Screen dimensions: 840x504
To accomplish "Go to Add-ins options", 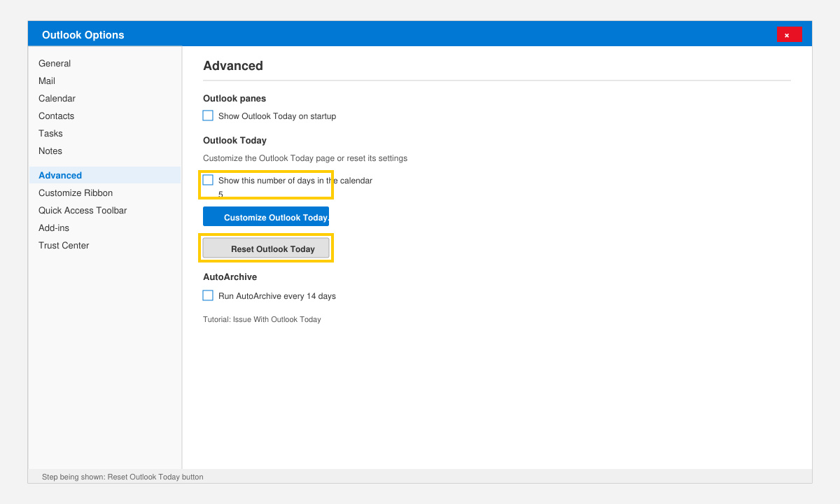I will [x=105, y=228].
